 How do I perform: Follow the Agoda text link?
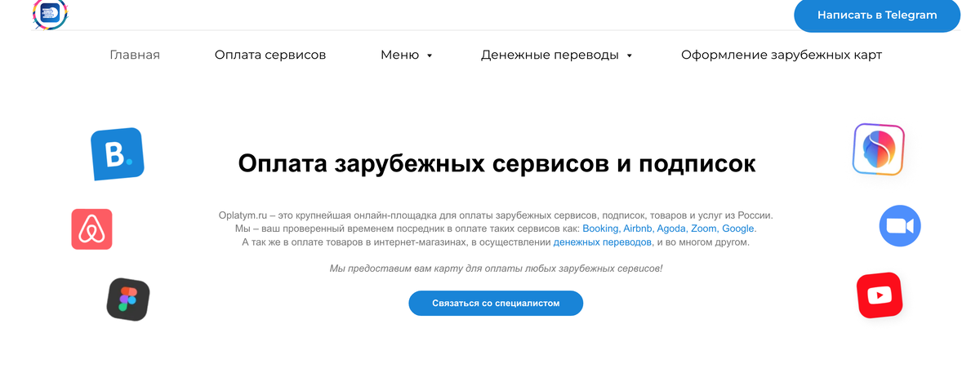point(670,228)
